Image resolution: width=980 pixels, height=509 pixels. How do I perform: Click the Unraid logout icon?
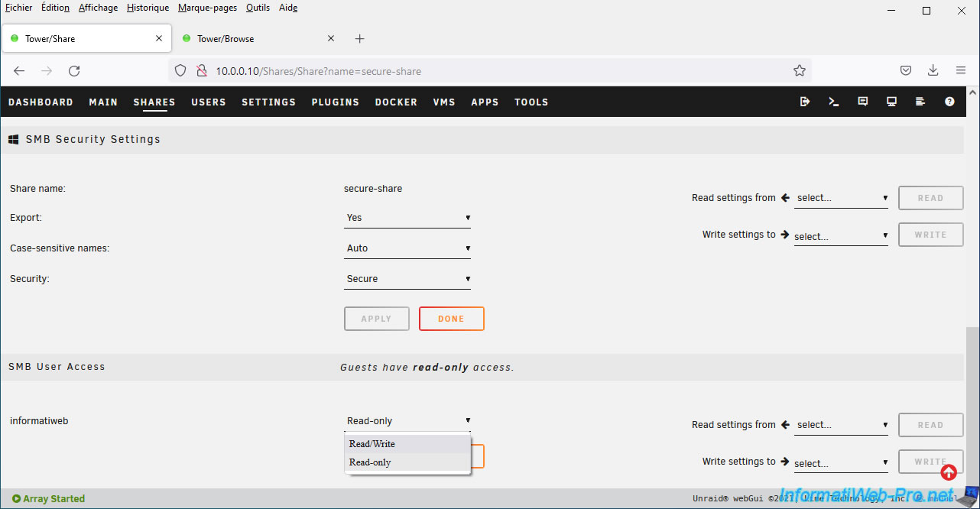(x=805, y=102)
